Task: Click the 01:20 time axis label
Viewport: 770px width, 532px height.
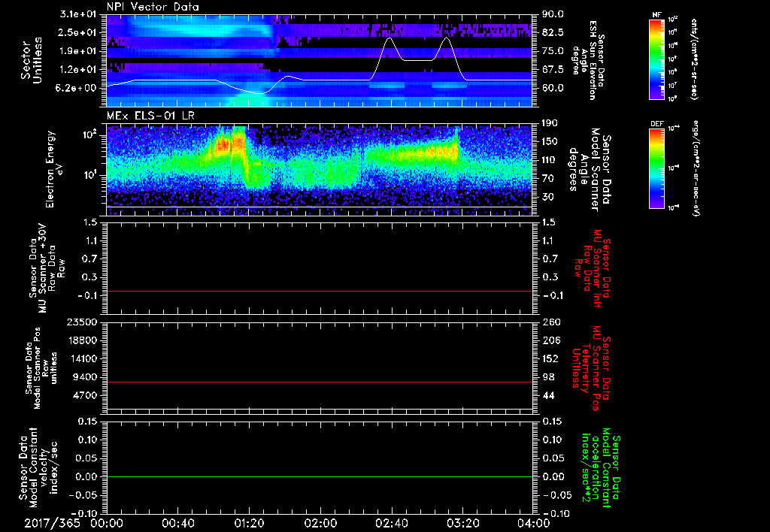Action: coord(249,521)
